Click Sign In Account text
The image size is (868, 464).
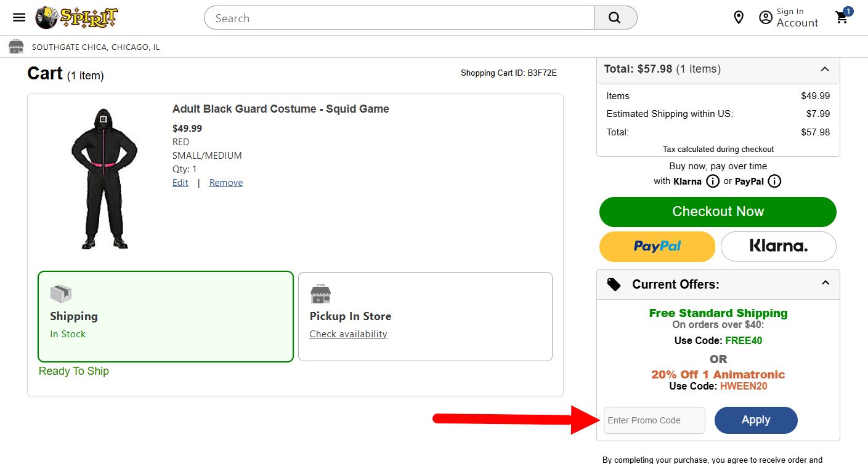(x=797, y=18)
